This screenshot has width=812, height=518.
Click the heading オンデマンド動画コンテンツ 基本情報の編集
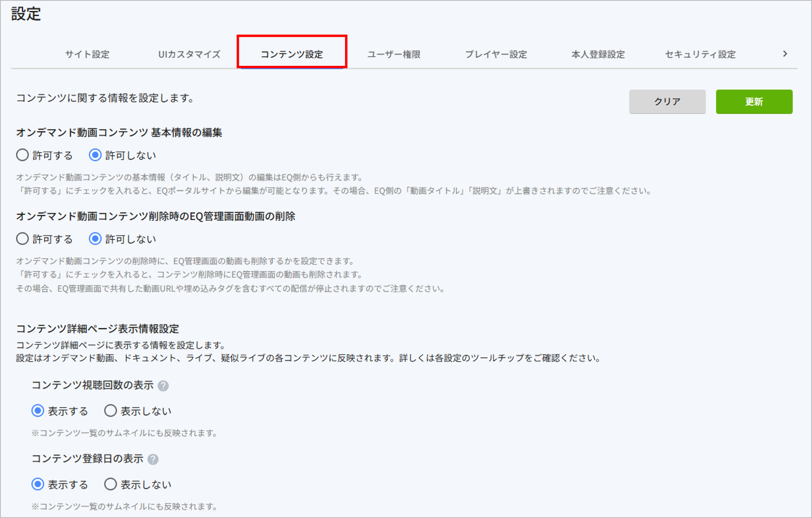pos(119,133)
